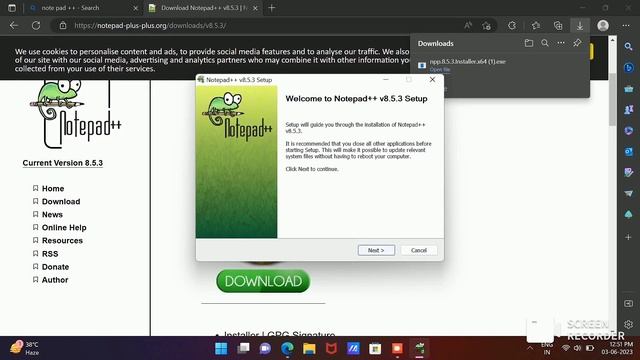Screen dimensions: 640x360
Task: Open Outlook in Edge sidebar
Action: click(629, 151)
